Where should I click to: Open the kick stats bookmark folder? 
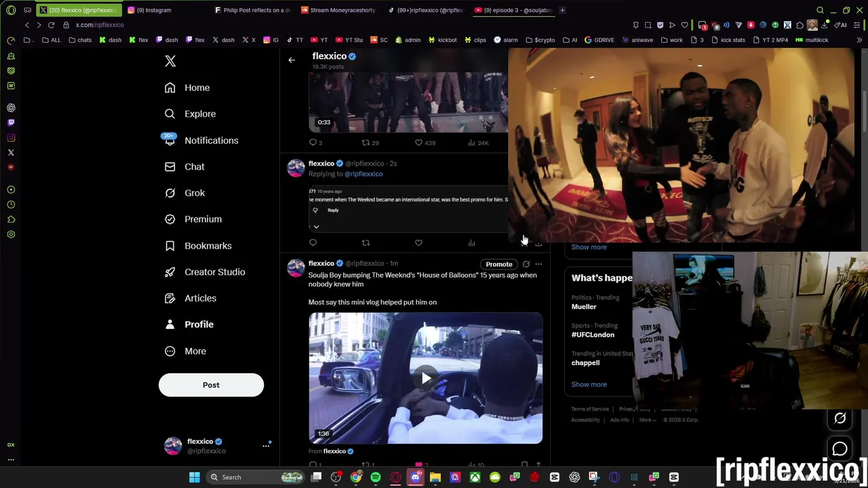(x=728, y=40)
